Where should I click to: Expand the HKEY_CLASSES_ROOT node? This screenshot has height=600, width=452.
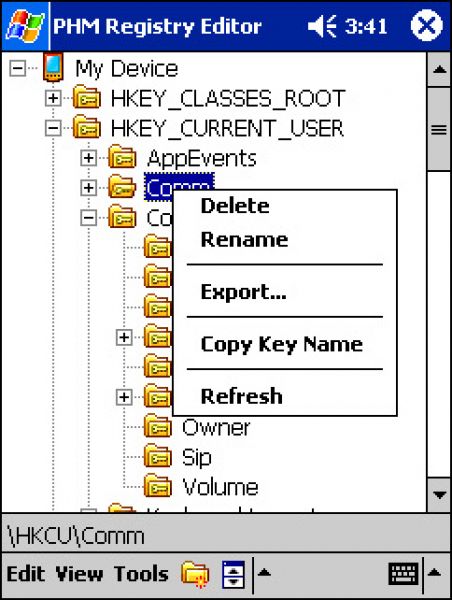point(53,98)
